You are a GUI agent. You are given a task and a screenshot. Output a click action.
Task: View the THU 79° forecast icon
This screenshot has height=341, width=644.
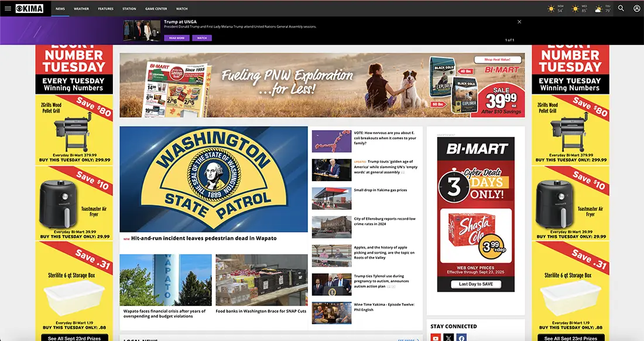click(599, 9)
